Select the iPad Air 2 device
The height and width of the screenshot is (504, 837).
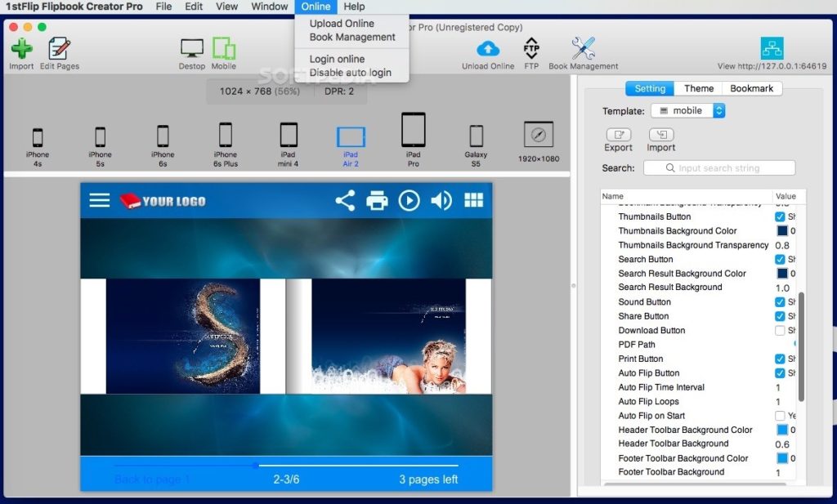(x=351, y=137)
